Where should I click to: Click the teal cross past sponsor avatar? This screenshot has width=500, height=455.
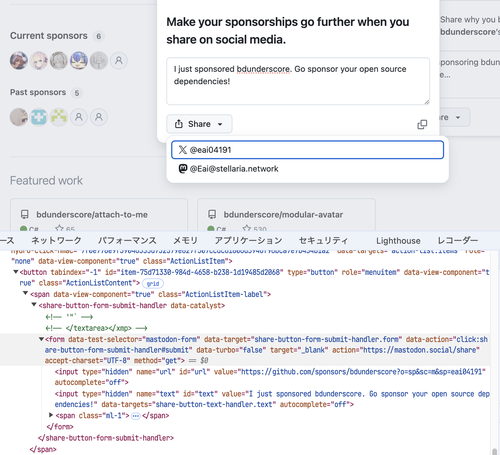(x=39, y=117)
